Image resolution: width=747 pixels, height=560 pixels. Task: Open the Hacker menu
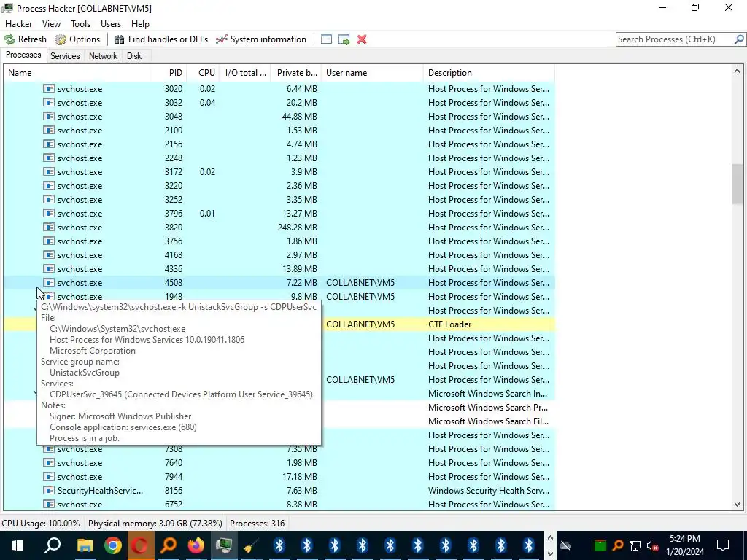(18, 24)
